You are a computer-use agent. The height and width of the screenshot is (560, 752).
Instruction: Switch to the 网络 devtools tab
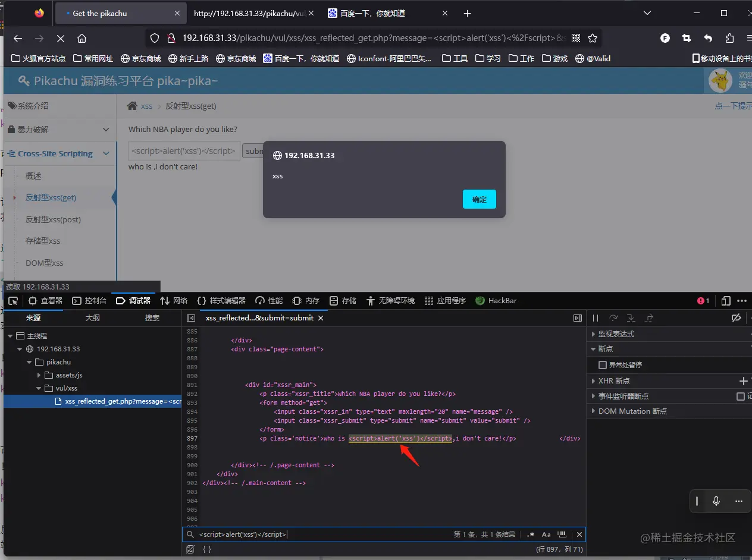pyautogui.click(x=174, y=301)
